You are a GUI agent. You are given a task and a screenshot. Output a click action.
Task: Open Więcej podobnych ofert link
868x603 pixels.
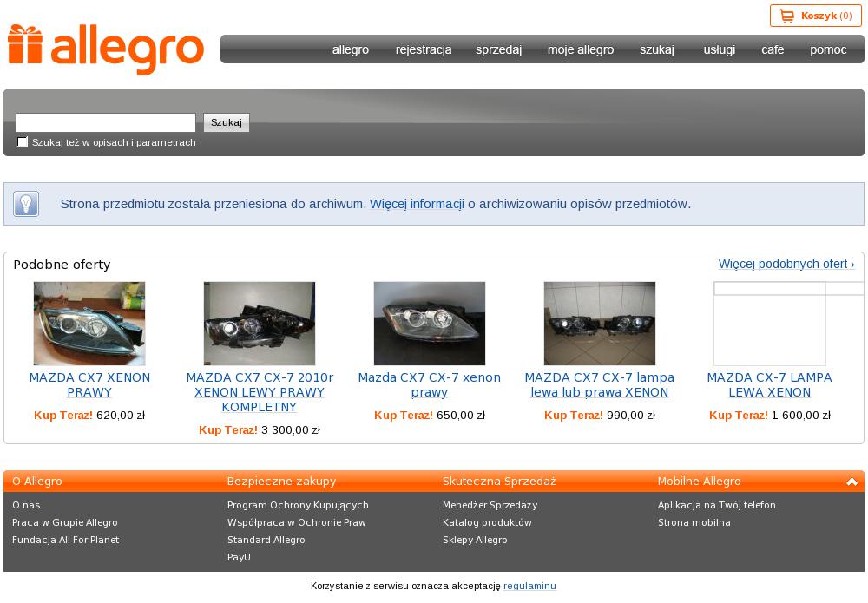coord(786,264)
